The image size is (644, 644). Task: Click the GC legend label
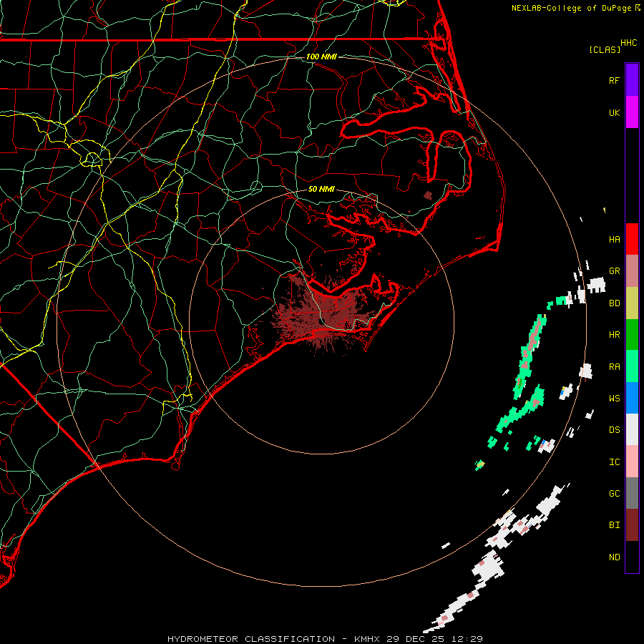tap(614, 494)
